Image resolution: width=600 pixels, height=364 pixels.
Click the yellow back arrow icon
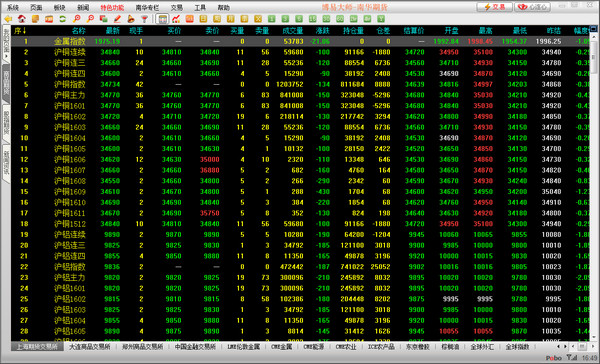(x=8, y=19)
